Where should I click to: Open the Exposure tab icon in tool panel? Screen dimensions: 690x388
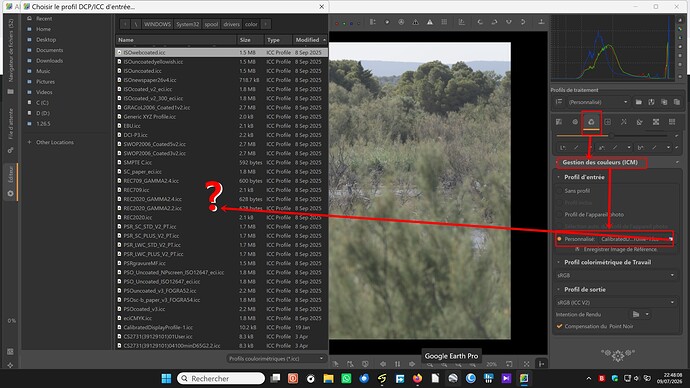[559, 122]
